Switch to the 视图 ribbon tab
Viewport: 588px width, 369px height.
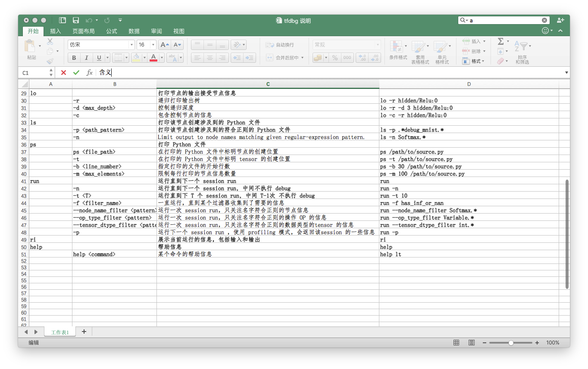pyautogui.click(x=178, y=31)
